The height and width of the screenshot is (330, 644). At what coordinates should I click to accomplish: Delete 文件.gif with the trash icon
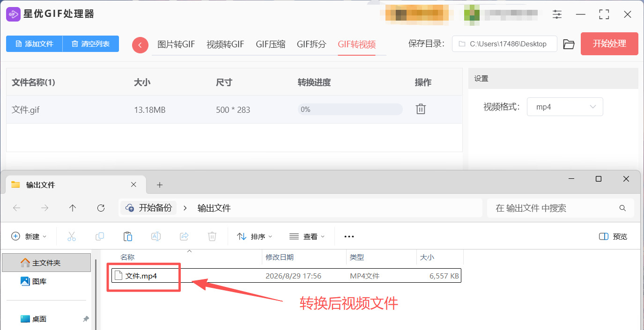coord(421,109)
